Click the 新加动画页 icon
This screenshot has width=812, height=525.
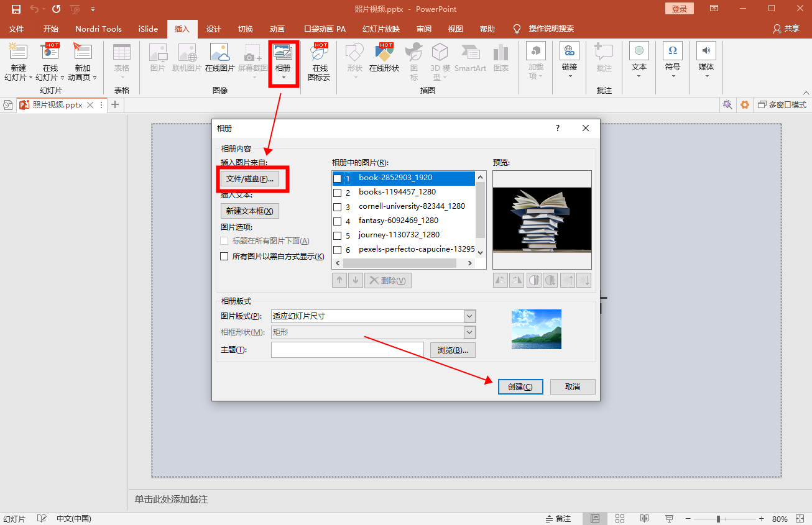(82, 52)
